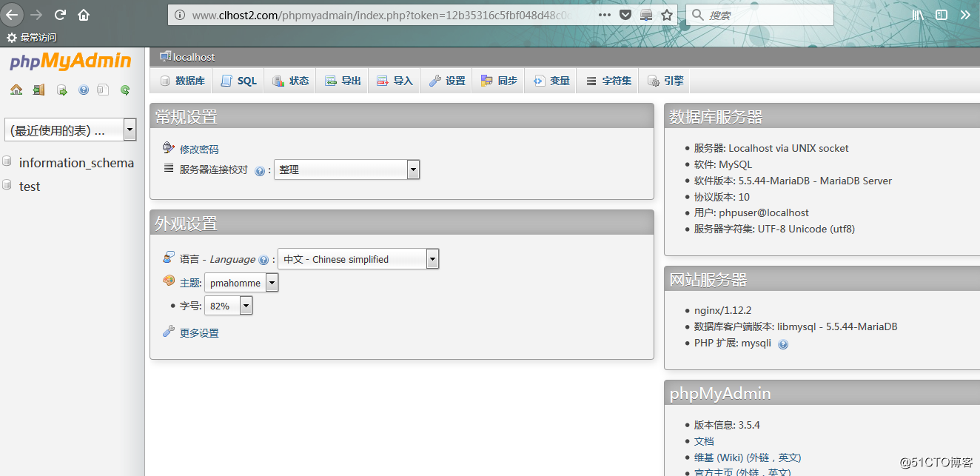
Task: Open the 设置 tab
Action: tap(447, 81)
